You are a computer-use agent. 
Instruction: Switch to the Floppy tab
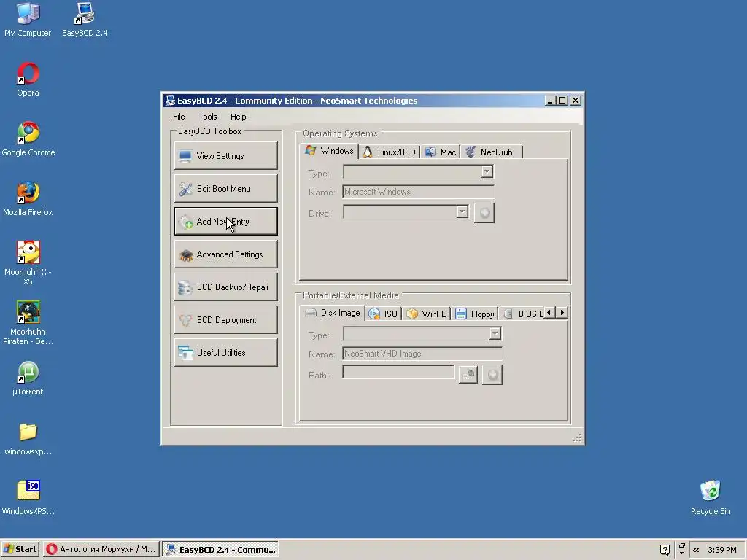pyautogui.click(x=475, y=314)
